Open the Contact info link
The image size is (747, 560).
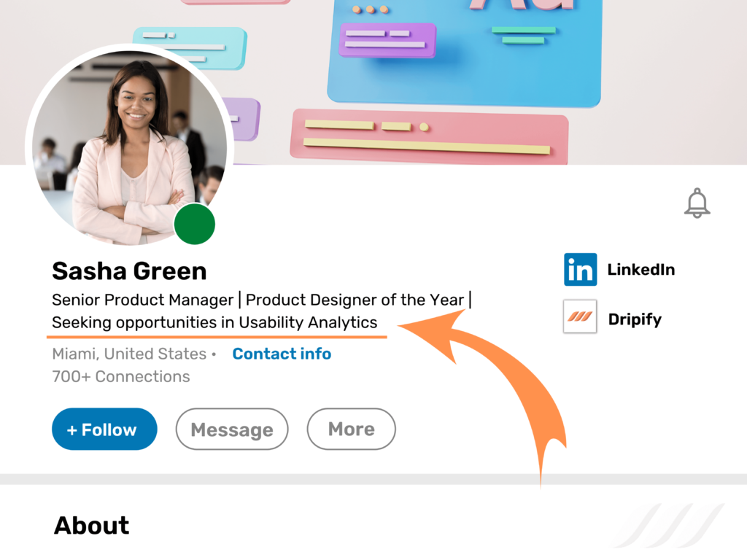[282, 354]
